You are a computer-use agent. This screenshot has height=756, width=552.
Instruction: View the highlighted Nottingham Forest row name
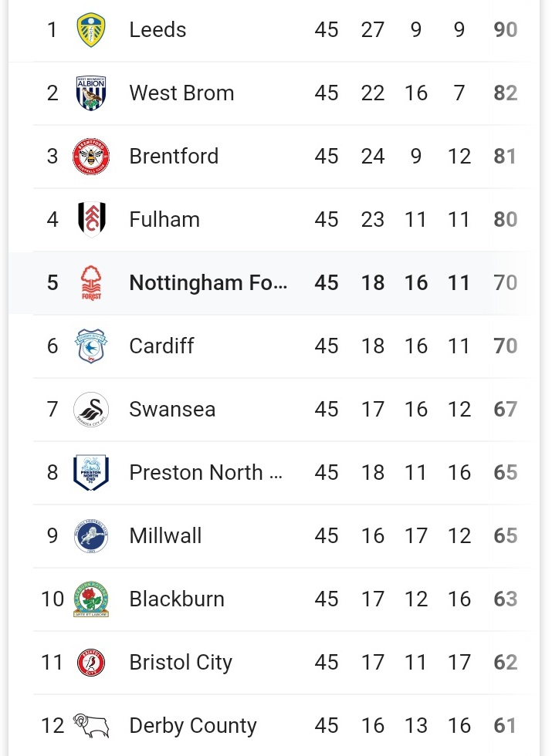tap(208, 283)
